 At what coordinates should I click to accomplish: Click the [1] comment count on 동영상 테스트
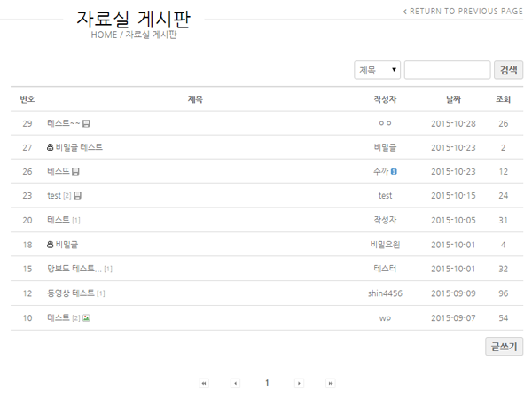coord(101,293)
